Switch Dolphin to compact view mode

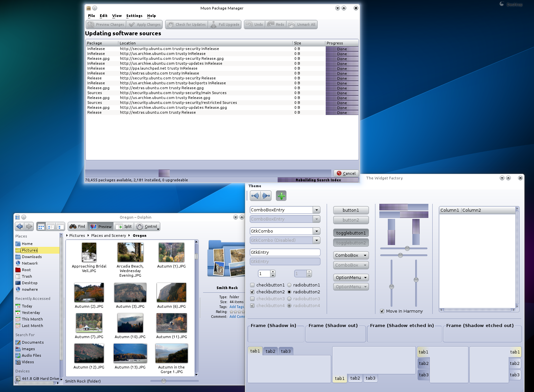pyautogui.click(x=51, y=226)
